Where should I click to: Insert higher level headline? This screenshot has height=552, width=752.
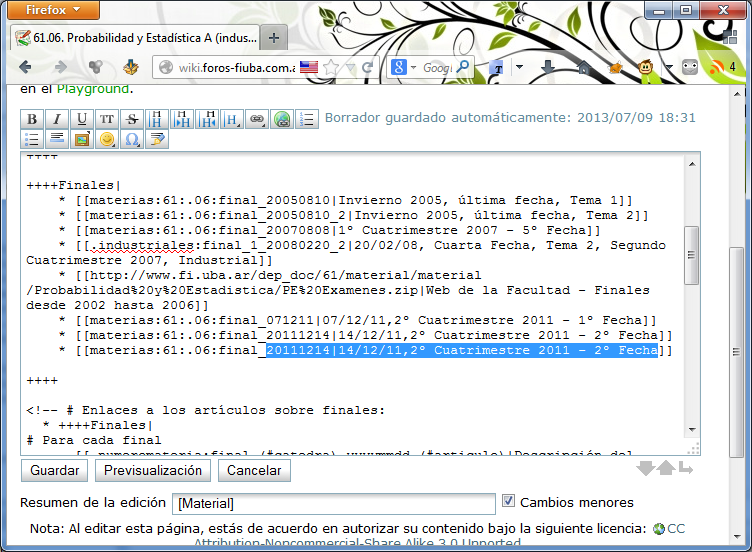[x=207, y=119]
